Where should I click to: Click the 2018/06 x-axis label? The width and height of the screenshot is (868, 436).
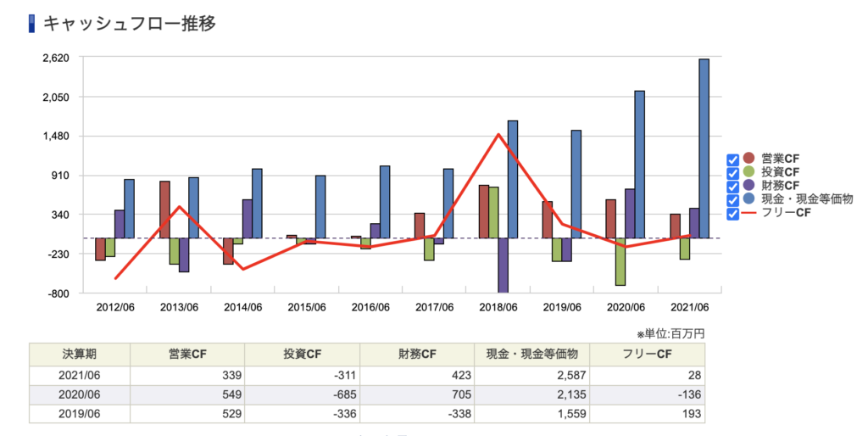(x=498, y=307)
